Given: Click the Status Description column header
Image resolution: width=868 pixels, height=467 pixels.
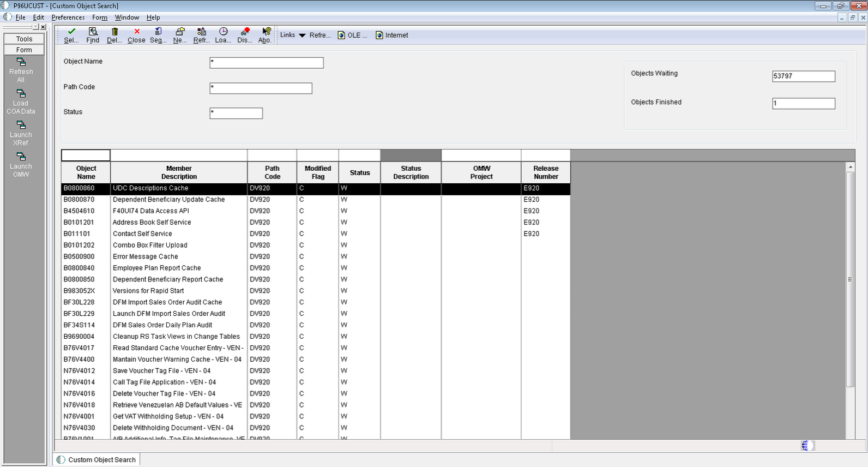Looking at the screenshot, I should pyautogui.click(x=411, y=172).
